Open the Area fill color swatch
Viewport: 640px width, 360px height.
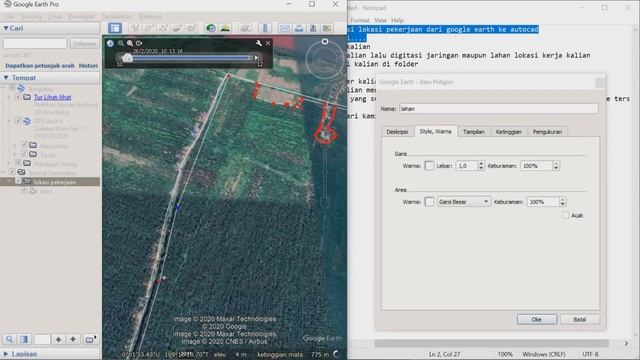pyautogui.click(x=429, y=202)
